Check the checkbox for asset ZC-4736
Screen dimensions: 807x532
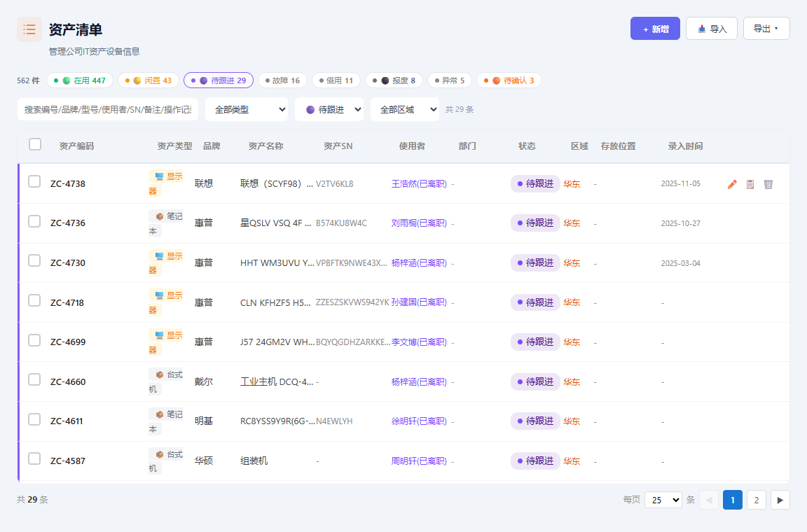pos(34,221)
